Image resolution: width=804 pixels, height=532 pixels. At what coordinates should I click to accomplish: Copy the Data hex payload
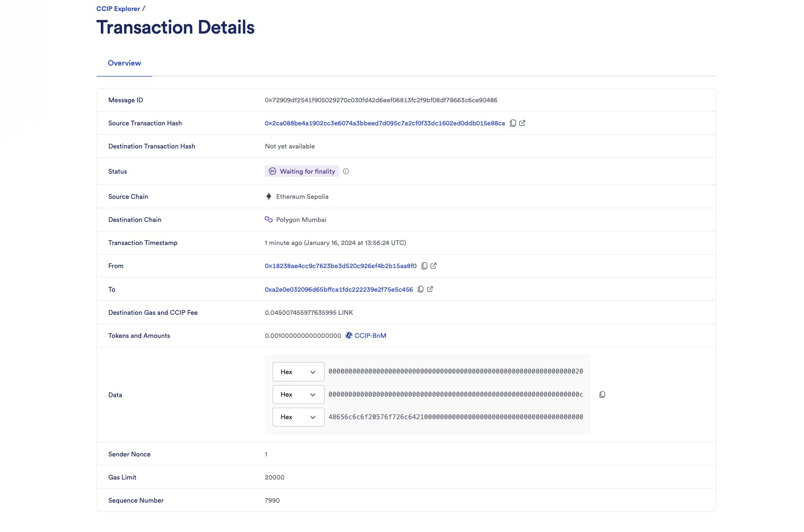pos(602,395)
